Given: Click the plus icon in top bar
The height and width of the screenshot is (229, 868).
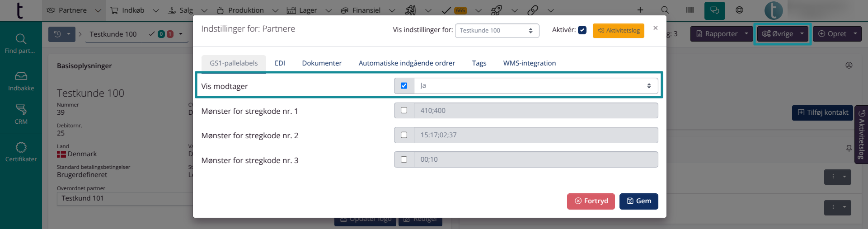Looking at the screenshot, I should (640, 10).
